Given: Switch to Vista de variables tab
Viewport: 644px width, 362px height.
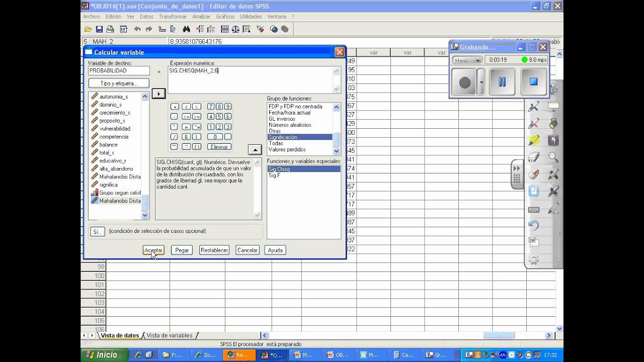Looking at the screenshot, I should pos(170,335).
